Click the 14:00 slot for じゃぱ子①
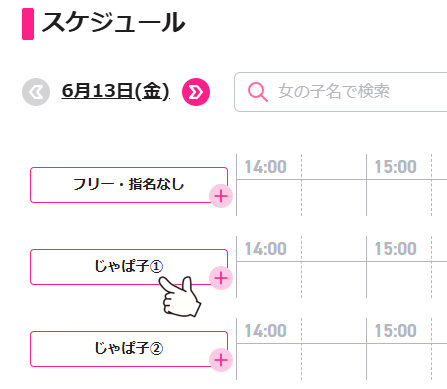Screen dimensions: 447x389 [x=269, y=280]
